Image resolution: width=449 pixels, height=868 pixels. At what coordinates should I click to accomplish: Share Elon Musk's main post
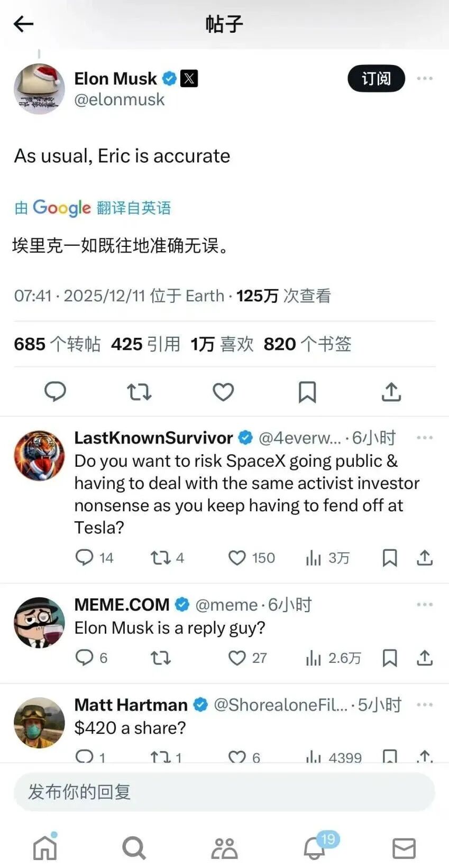pos(391,392)
